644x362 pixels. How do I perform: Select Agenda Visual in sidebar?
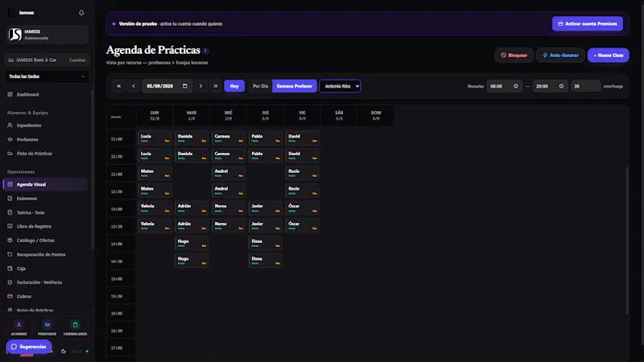pyautogui.click(x=46, y=184)
